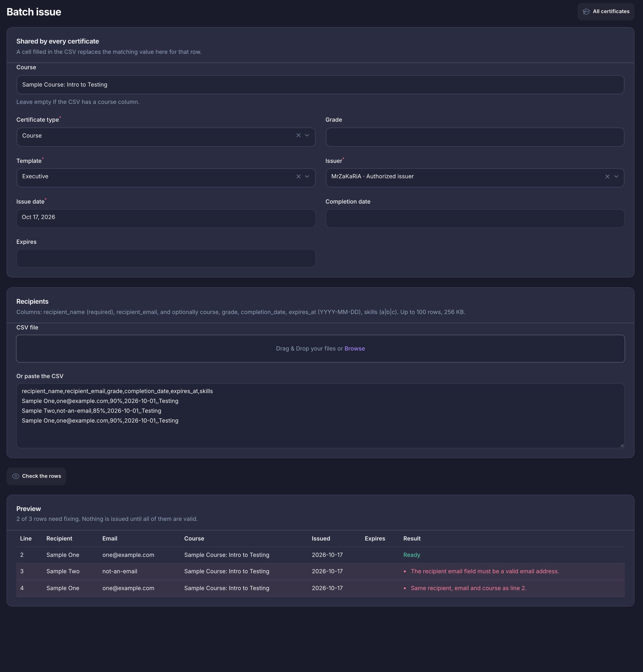Click the Recipient column header

pos(59,538)
